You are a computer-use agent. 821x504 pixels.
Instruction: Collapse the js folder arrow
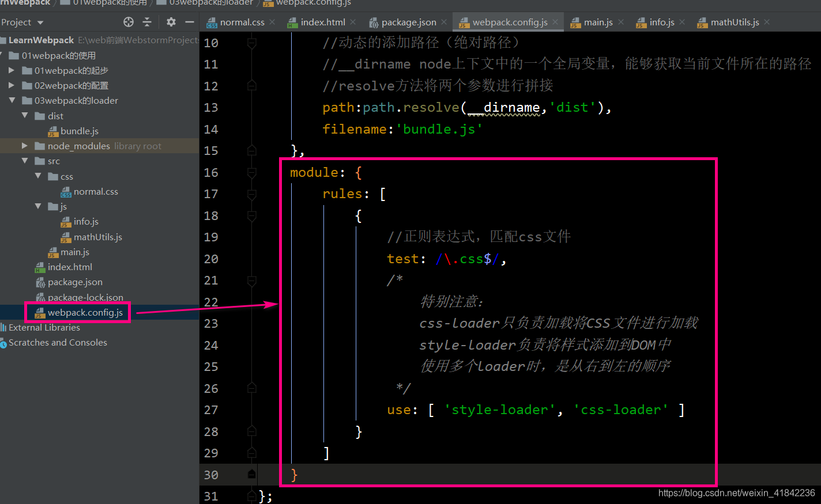(x=38, y=206)
